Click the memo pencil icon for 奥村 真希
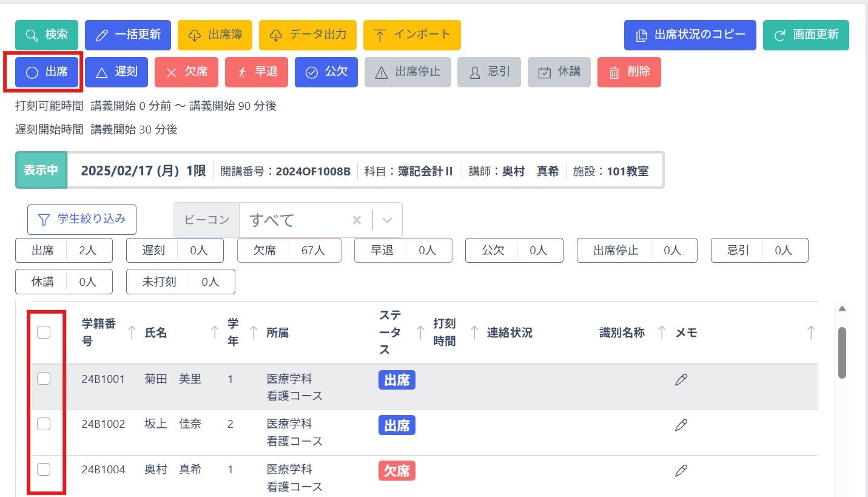 point(681,470)
